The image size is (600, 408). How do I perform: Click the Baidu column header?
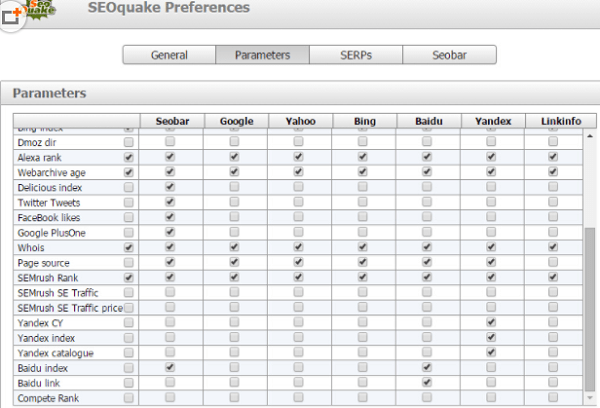tap(429, 121)
